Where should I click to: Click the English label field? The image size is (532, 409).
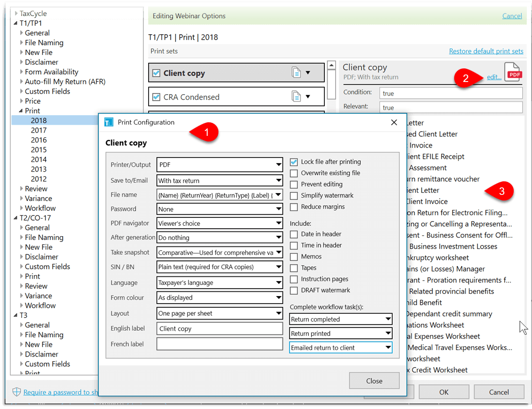219,328
